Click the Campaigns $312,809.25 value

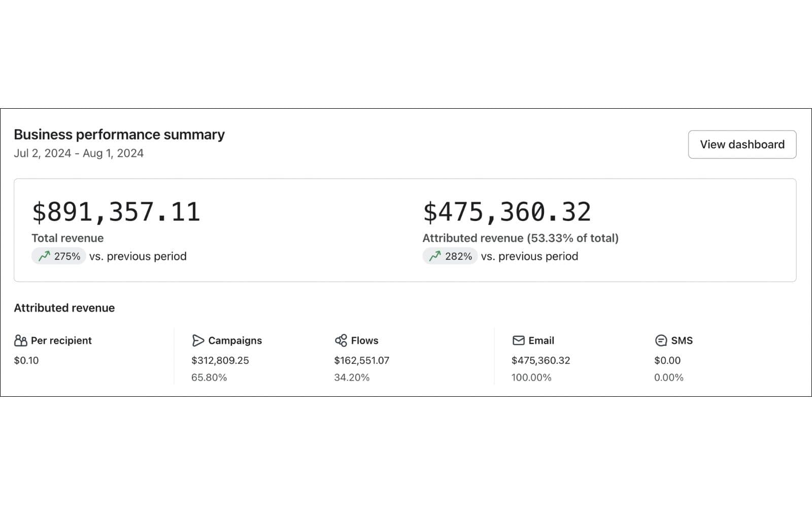(x=220, y=360)
